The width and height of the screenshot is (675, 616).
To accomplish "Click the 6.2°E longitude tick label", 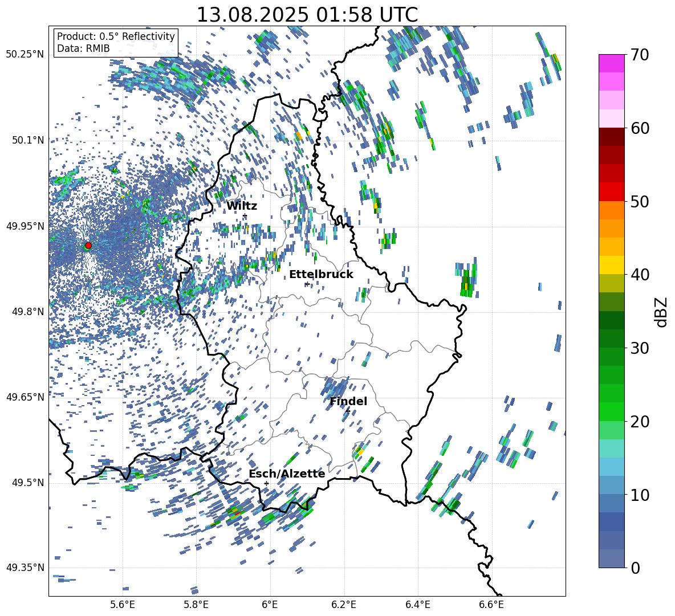I will tap(344, 605).
